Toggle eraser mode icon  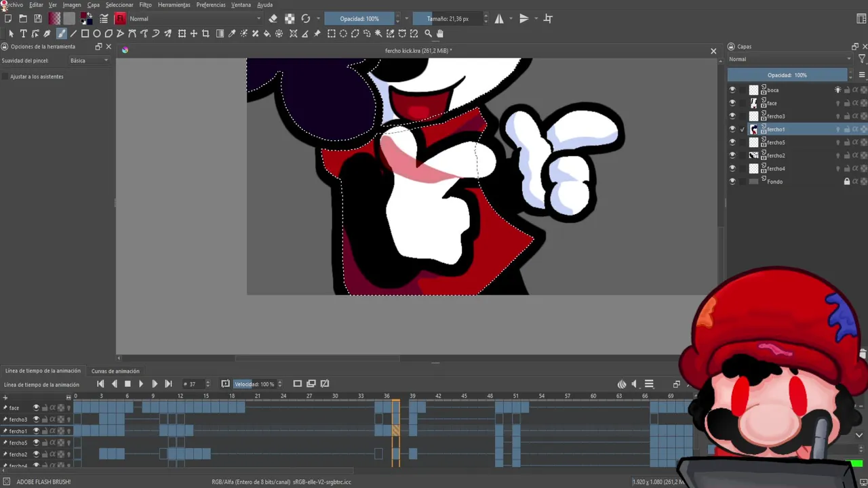point(273,19)
